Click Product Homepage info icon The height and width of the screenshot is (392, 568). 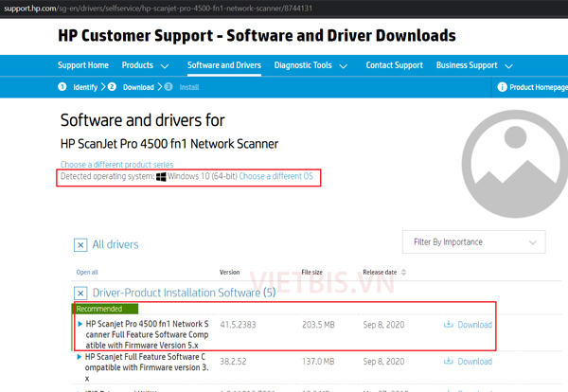click(502, 87)
